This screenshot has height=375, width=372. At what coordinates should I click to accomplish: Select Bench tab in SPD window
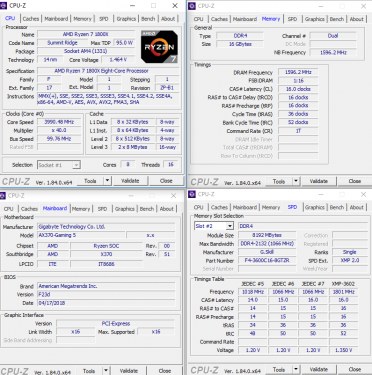337,207
